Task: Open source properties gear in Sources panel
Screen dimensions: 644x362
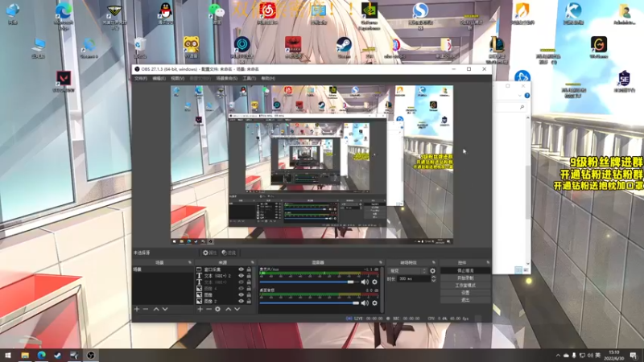Action: pyautogui.click(x=217, y=309)
